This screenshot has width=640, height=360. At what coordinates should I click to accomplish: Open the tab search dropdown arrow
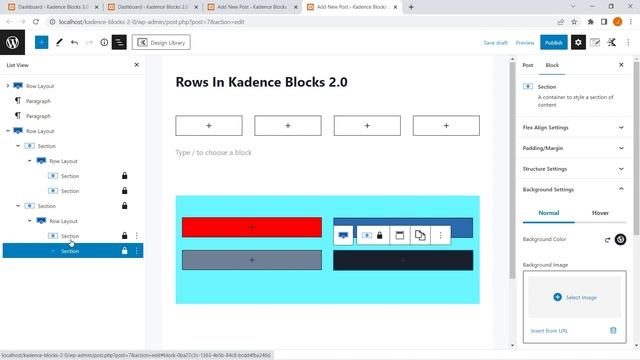pyautogui.click(x=573, y=6)
